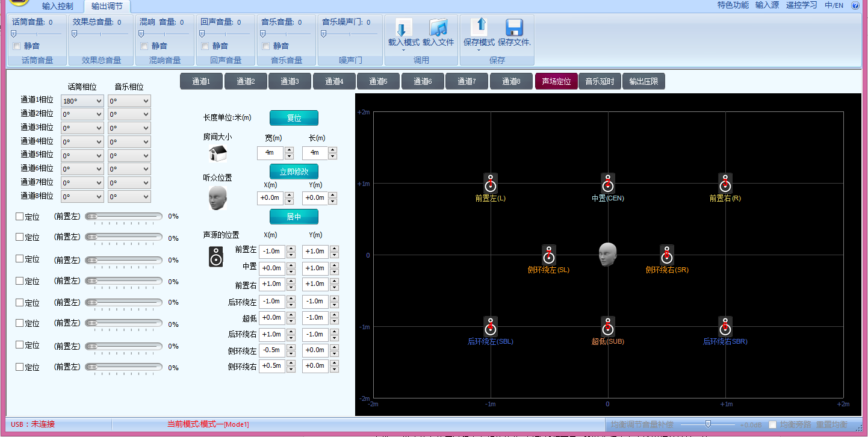Expand 通道8相位 话筒相位 dropdown
The image size is (868, 437).
coord(82,196)
